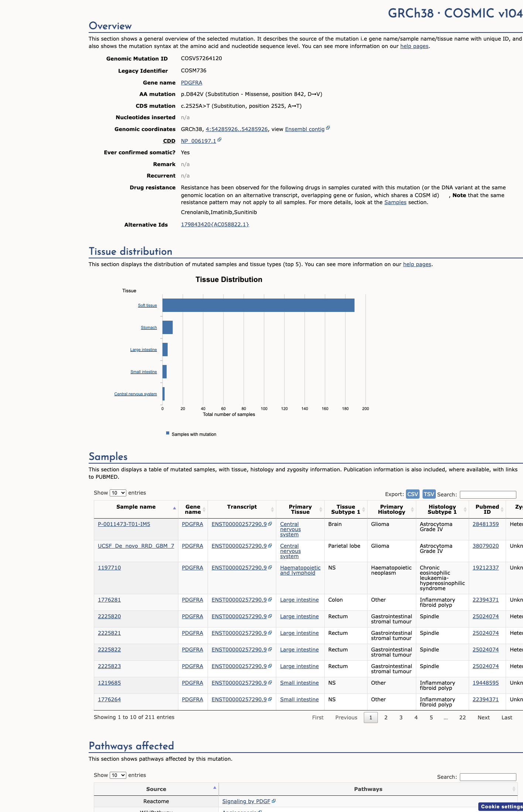Click the blue Samples with mutation legend square
This screenshot has width=523, height=812.
pos(168,433)
